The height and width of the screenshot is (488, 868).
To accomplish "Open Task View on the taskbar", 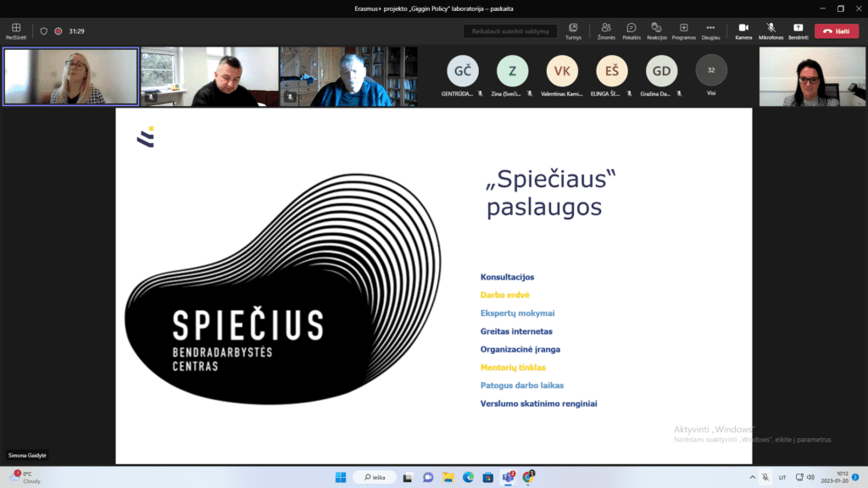I will (408, 478).
